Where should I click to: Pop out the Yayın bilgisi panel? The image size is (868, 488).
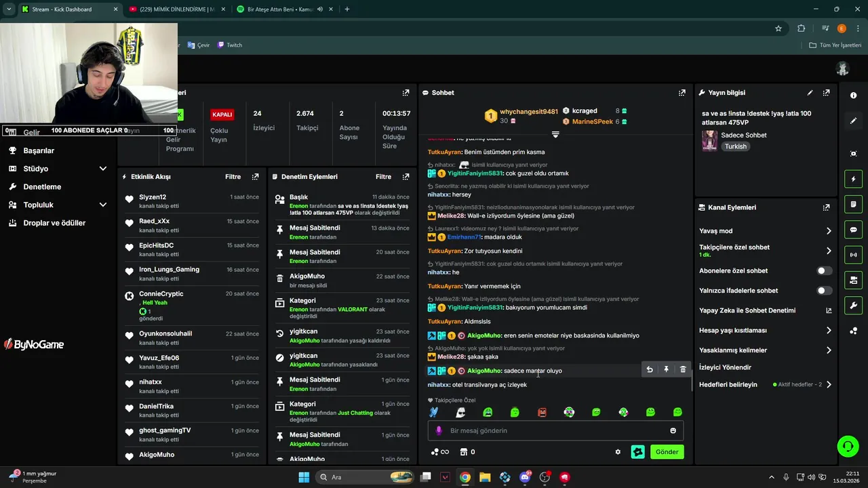[x=826, y=93]
